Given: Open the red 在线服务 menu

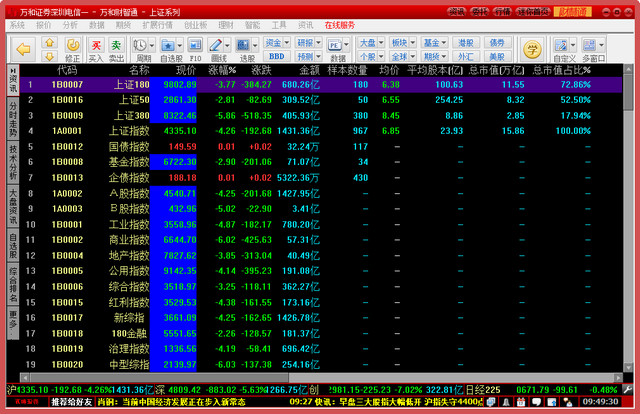Looking at the screenshot, I should 340,25.
